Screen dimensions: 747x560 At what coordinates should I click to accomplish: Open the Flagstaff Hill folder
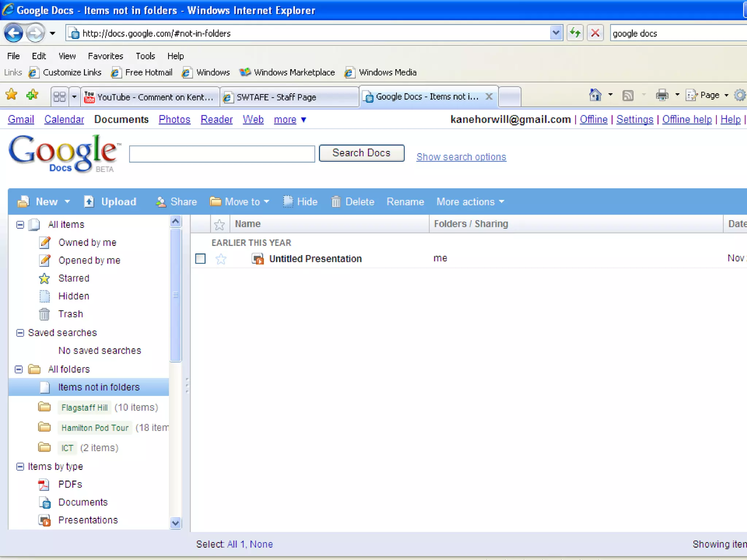85,407
